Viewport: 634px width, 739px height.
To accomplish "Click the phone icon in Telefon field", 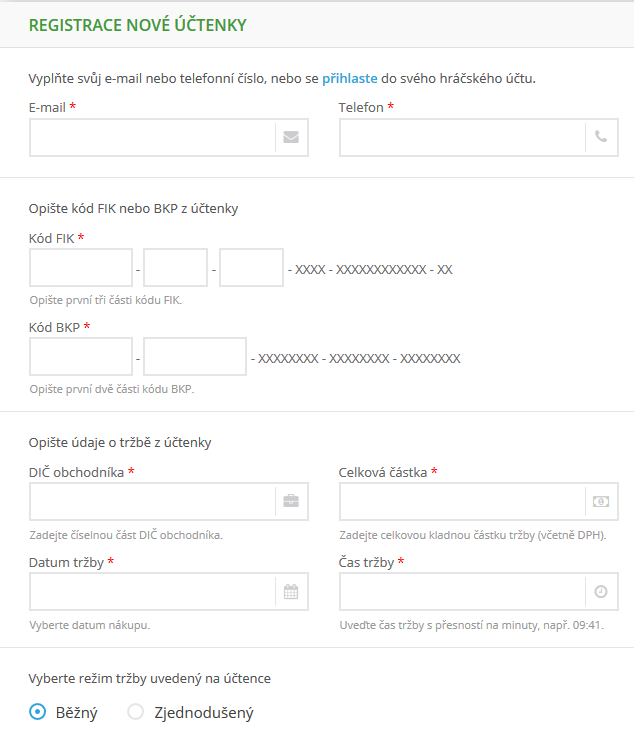I will 601,138.
